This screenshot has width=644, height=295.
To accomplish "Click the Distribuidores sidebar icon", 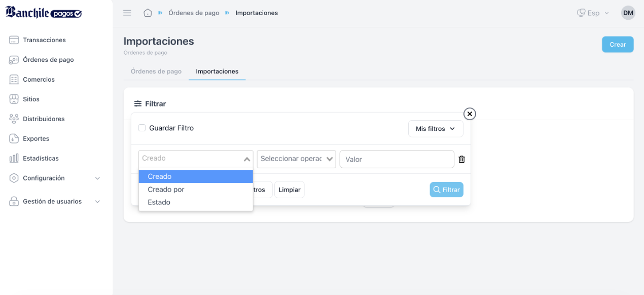I will pyautogui.click(x=14, y=119).
